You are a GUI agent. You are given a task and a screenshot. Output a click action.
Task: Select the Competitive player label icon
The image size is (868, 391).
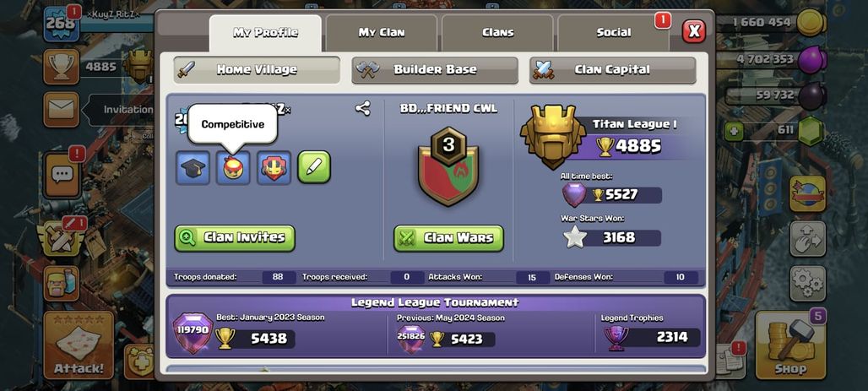coord(232,168)
